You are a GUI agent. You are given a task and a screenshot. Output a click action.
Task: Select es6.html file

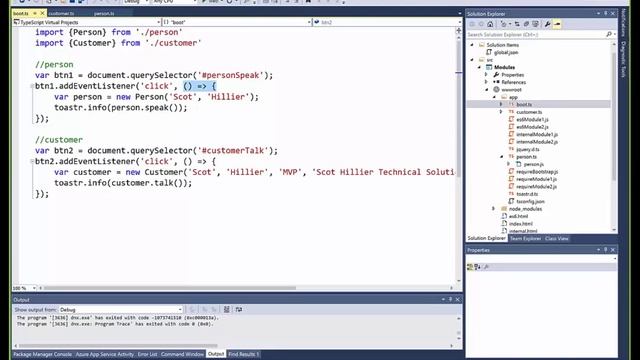pos(518,216)
